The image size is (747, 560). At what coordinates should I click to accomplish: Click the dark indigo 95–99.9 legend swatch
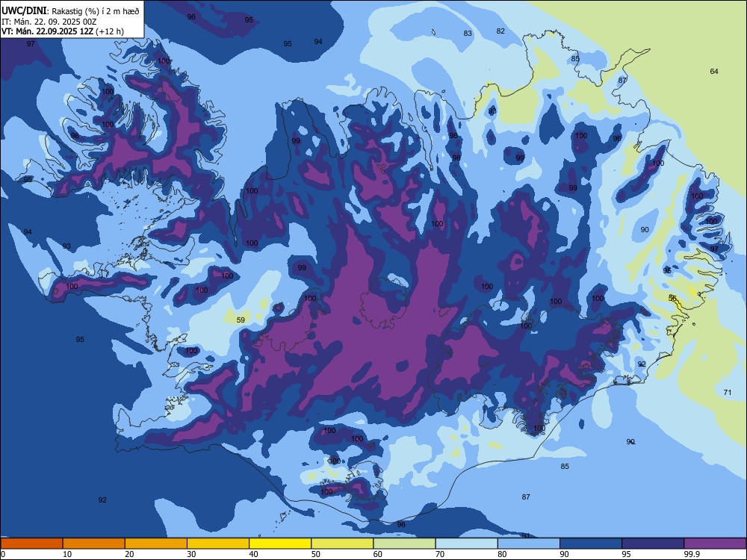point(653,544)
